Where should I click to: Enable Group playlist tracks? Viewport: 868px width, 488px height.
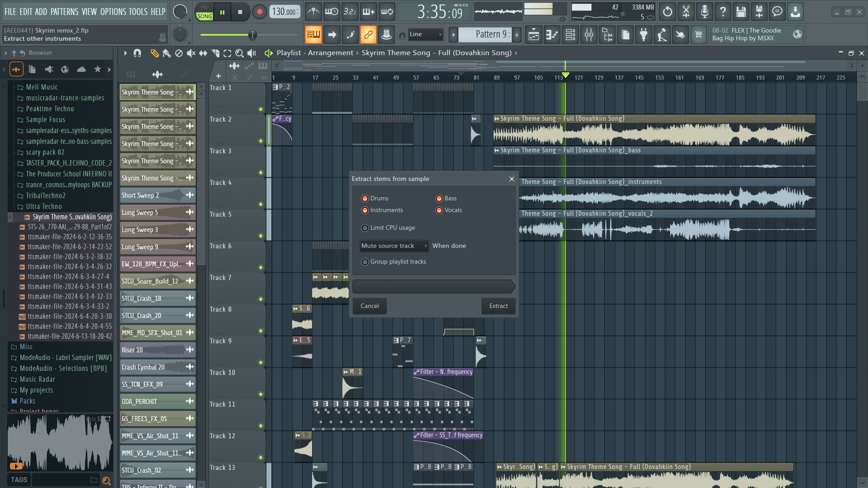(x=365, y=262)
